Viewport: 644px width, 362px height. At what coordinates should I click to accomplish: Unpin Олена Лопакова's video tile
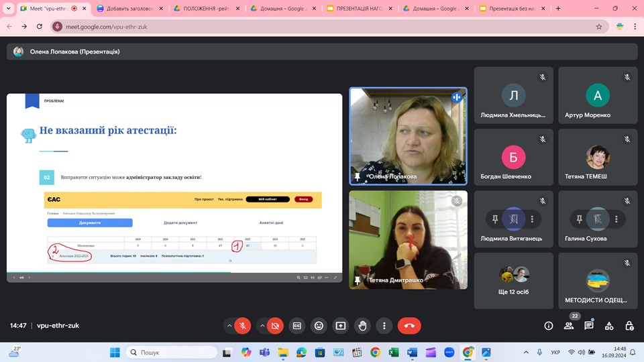click(358, 177)
